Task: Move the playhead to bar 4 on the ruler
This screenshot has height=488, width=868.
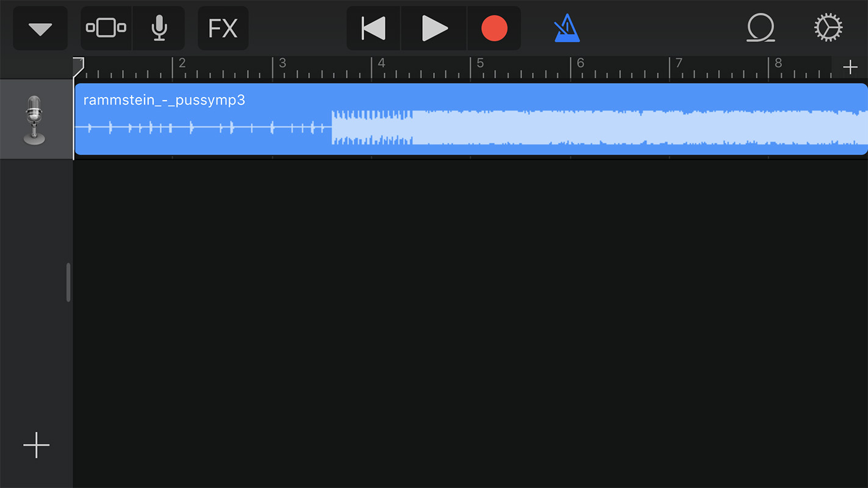Action: pyautogui.click(x=381, y=63)
